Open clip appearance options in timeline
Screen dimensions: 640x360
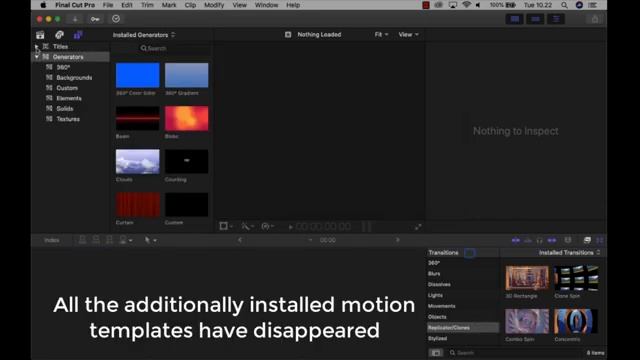point(568,240)
